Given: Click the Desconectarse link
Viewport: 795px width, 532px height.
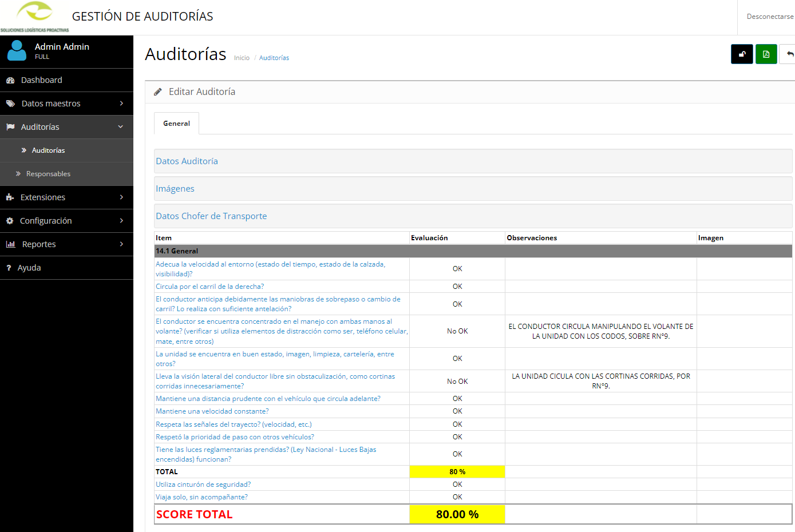Looking at the screenshot, I should 770,17.
